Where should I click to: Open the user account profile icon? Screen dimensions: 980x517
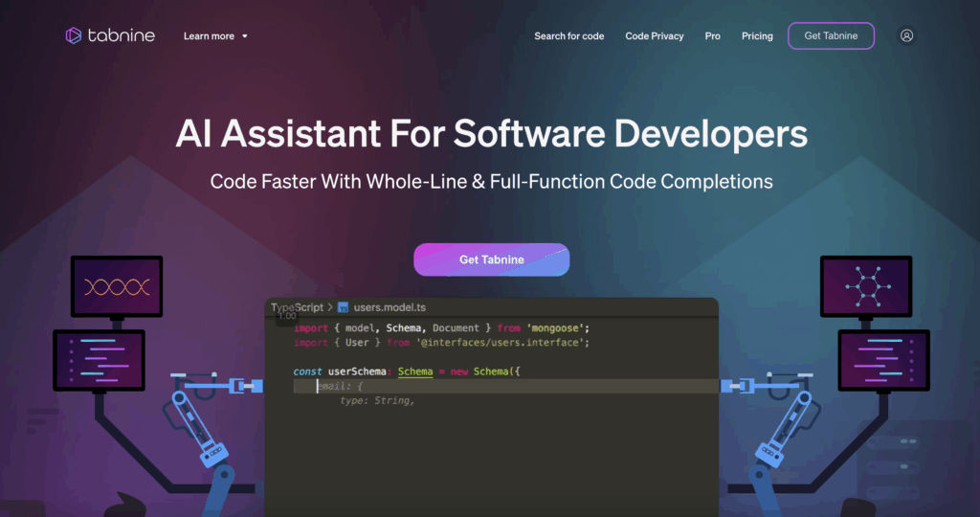[x=906, y=35]
